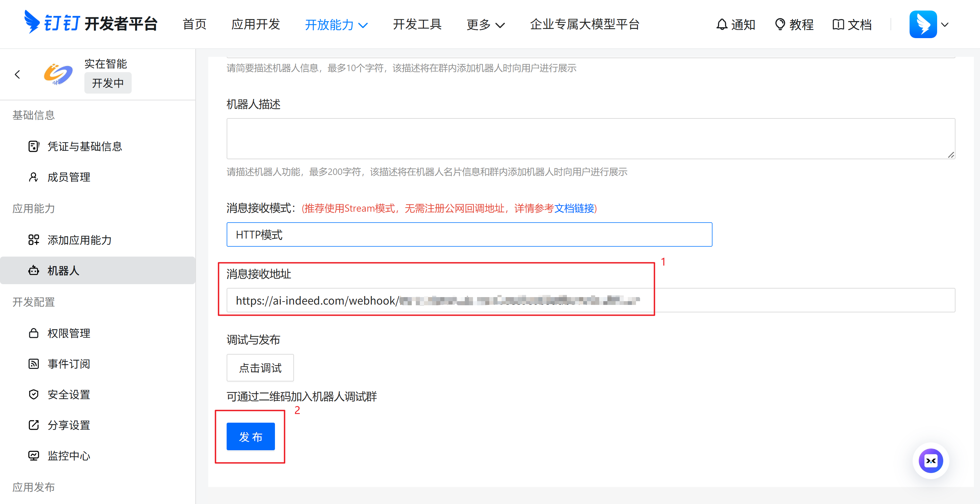The height and width of the screenshot is (504, 980).
Task: Open the 消息接收模式 HTTP模式 selector
Action: pos(469,235)
